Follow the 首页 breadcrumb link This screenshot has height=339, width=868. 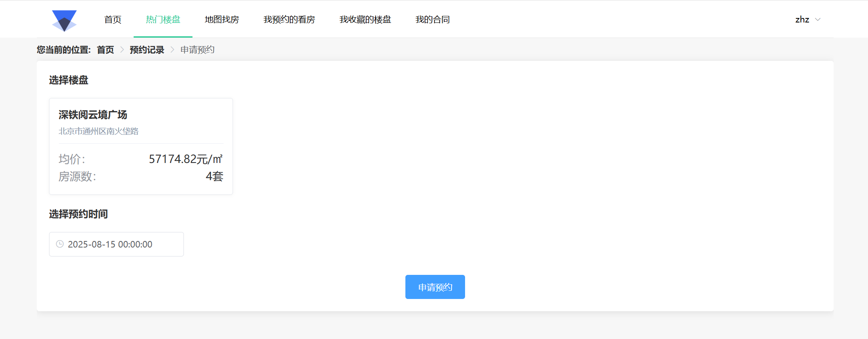point(105,50)
